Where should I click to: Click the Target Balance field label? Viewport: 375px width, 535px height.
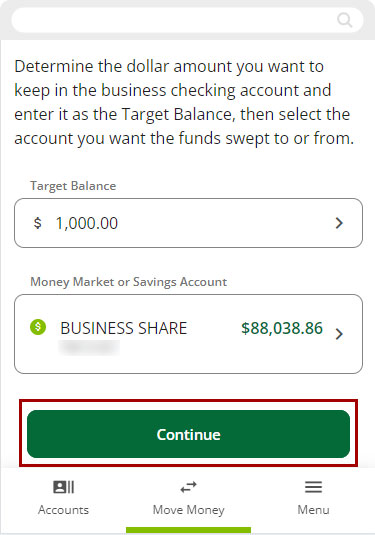click(x=73, y=186)
